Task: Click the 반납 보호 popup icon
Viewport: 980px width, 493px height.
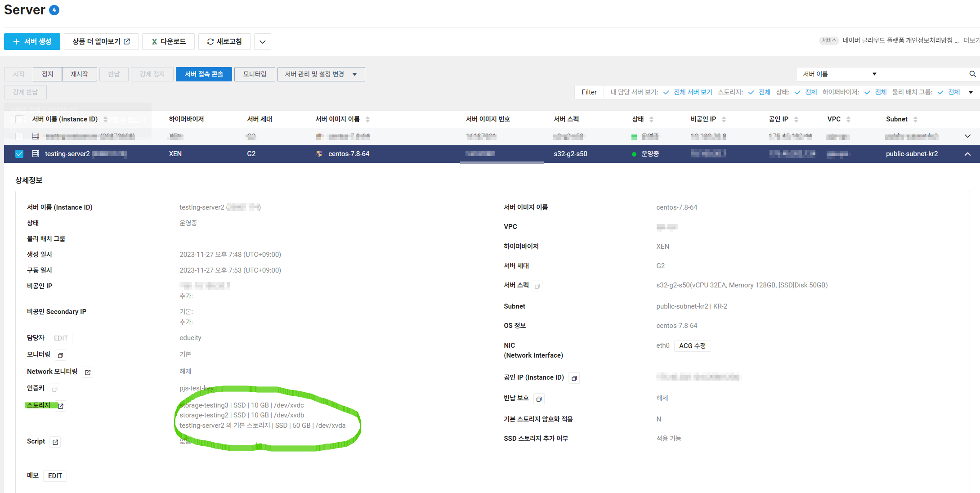Action: (x=539, y=399)
